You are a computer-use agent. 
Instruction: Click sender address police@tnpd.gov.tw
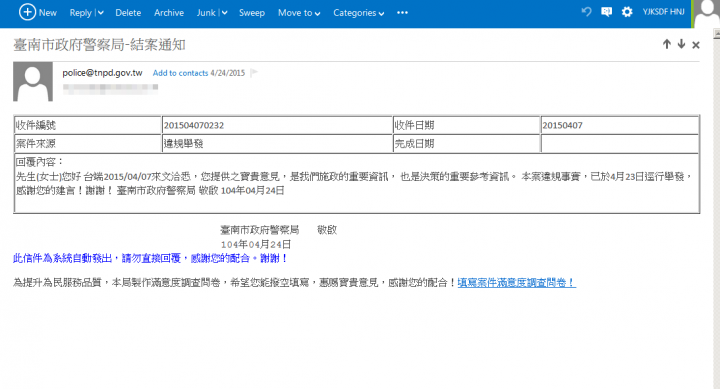(102, 73)
